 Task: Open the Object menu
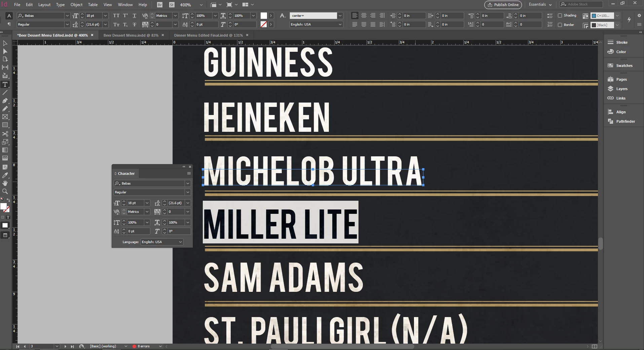(x=76, y=5)
